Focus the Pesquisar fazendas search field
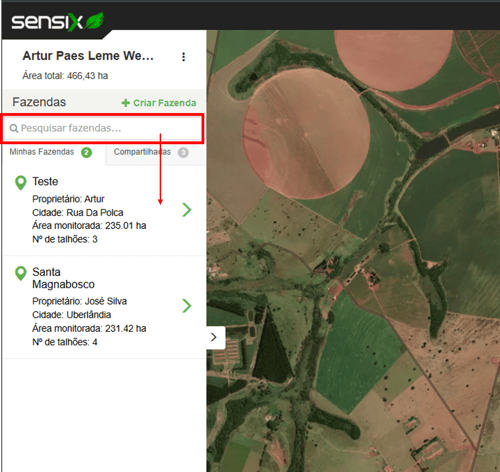Viewport: 500px width, 472px height. click(x=103, y=128)
